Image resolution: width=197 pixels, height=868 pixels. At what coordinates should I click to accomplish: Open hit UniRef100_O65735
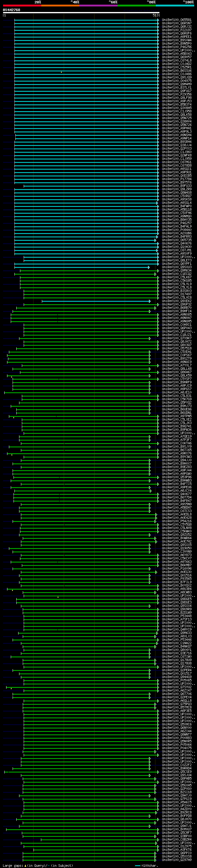pyautogui.click(x=177, y=240)
